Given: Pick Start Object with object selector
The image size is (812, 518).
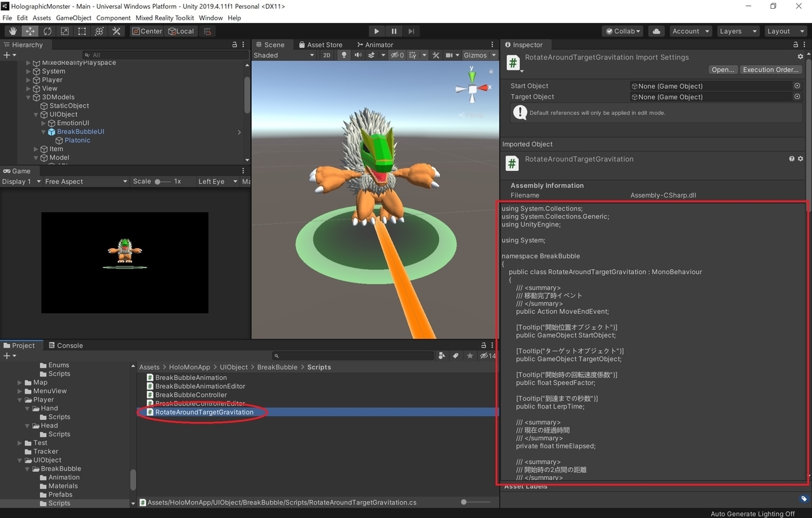Looking at the screenshot, I should [x=797, y=86].
